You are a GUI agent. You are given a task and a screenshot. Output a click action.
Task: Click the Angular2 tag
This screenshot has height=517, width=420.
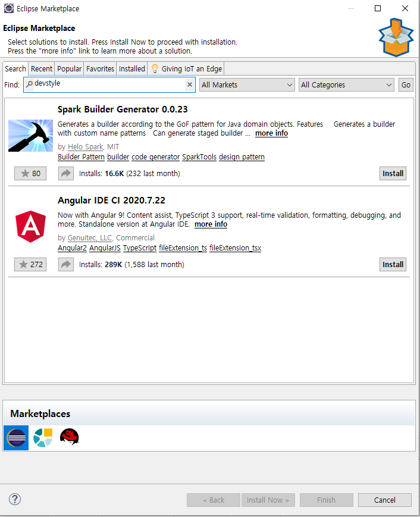click(x=72, y=248)
